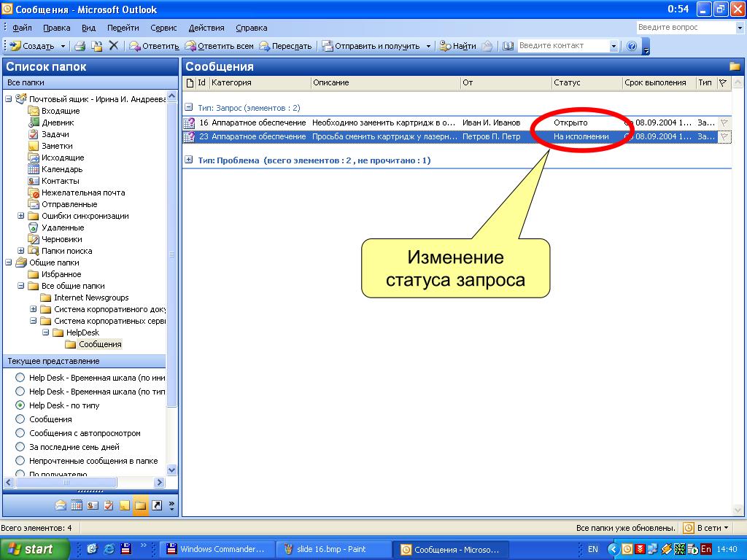747x560 pixels.
Task: Click the Найти toolbar button
Action: [x=458, y=46]
